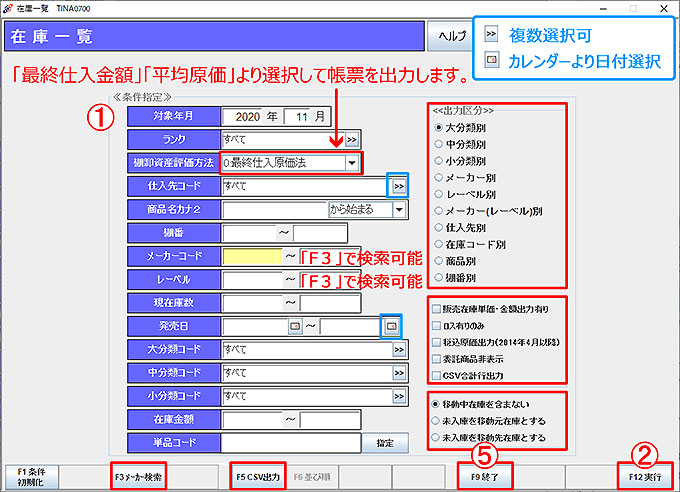
Task: Enable 税込原価出力(2014年4月以降) checkbox
Action: click(436, 342)
